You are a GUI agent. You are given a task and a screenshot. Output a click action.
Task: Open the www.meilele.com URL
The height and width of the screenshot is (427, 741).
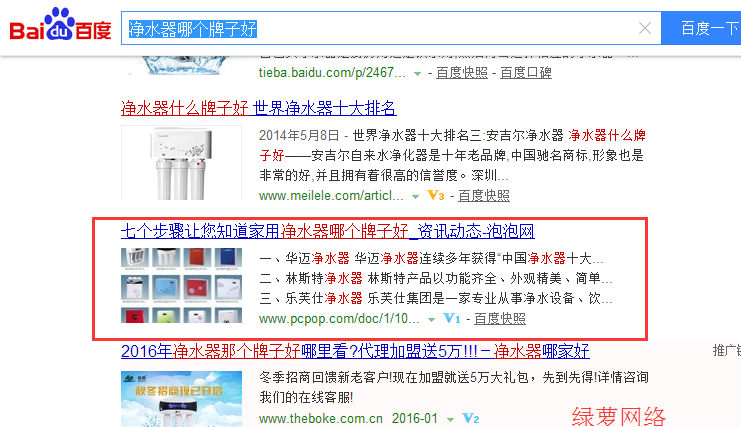[331, 196]
